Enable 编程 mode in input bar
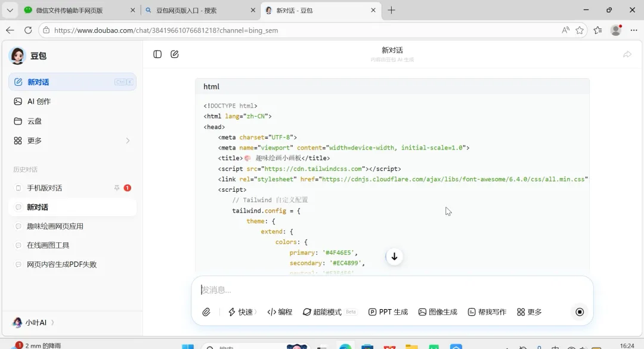This screenshot has width=644, height=349. 280,312
